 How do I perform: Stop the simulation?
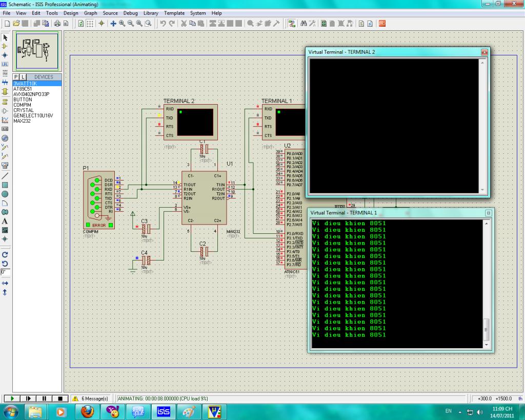(60, 398)
